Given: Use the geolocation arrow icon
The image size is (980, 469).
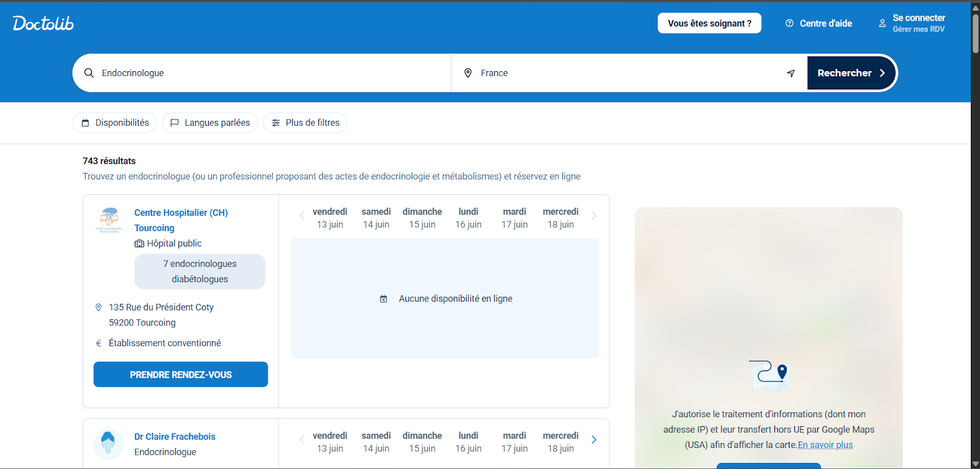Looking at the screenshot, I should tap(791, 73).
